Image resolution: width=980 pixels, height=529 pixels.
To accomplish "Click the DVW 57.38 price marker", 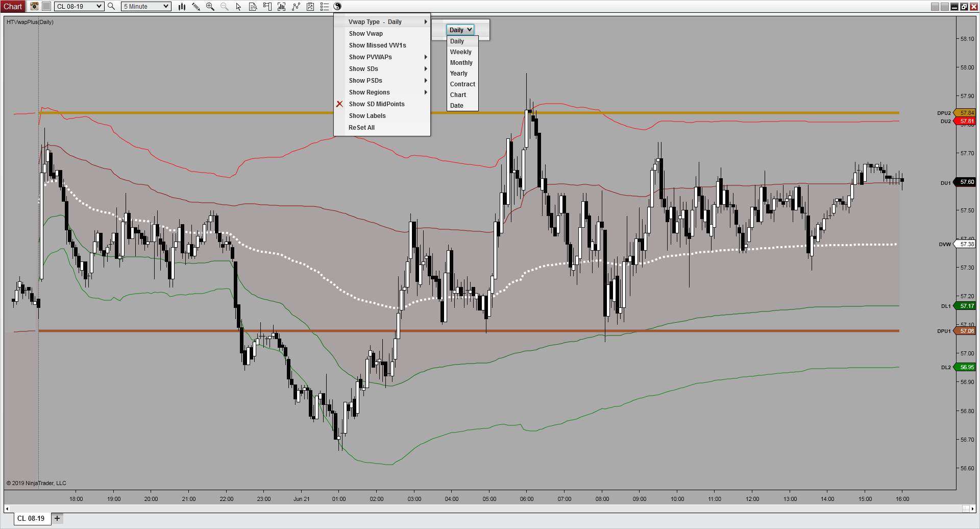I will click(x=964, y=244).
